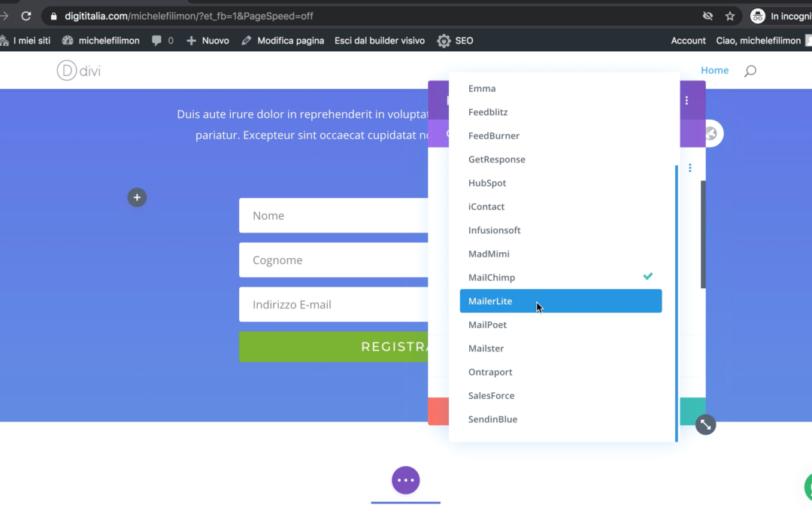Select Feedblitz from the provider list
The height and width of the screenshot is (508, 812).
tap(561, 112)
